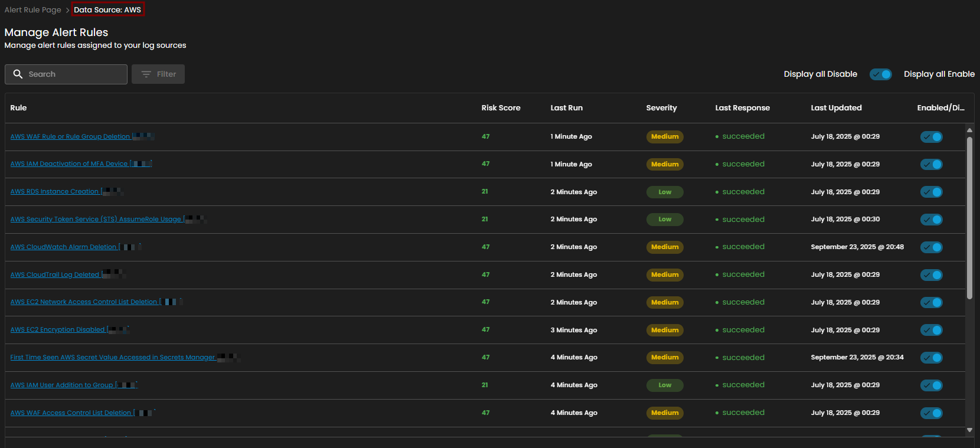Select the Data Source: AWS breadcrumb
The height and width of the screenshot is (448, 980).
click(107, 10)
